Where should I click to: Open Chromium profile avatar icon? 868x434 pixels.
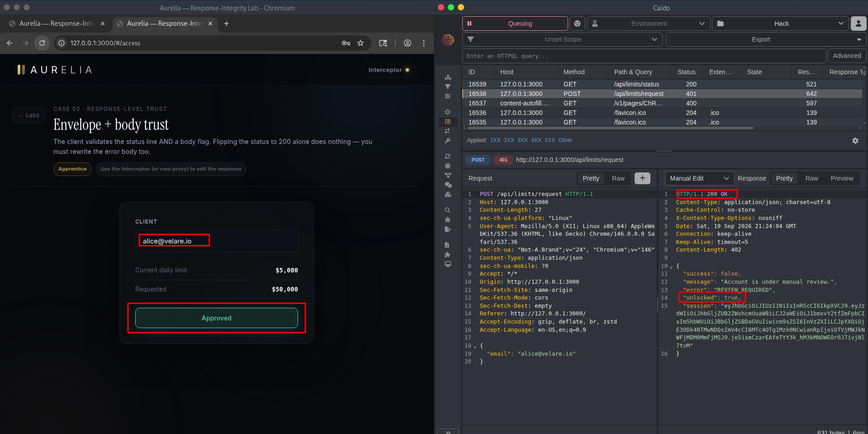(x=408, y=43)
